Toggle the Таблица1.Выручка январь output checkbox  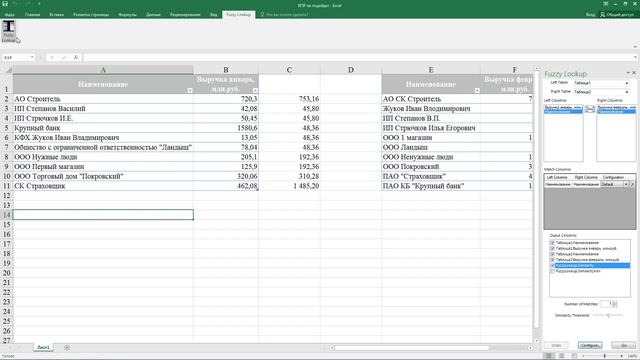point(553,249)
